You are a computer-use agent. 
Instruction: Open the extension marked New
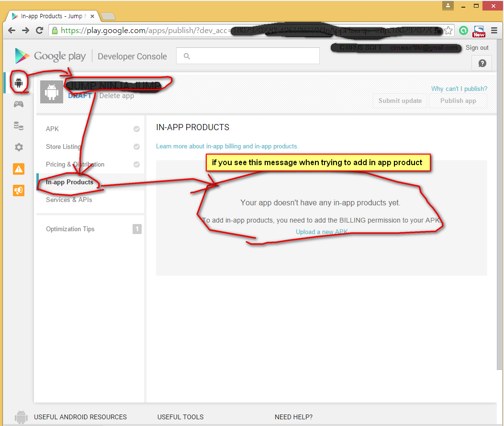479,31
